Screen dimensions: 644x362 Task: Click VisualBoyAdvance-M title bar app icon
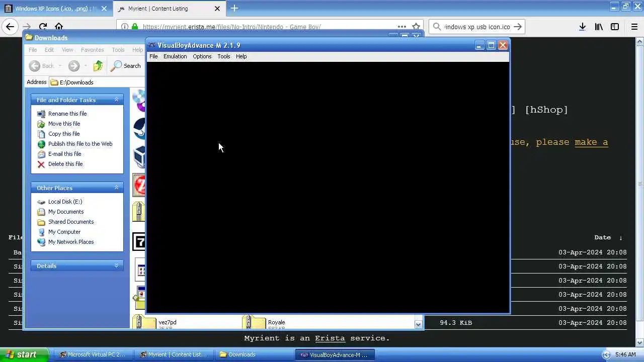tap(152, 45)
